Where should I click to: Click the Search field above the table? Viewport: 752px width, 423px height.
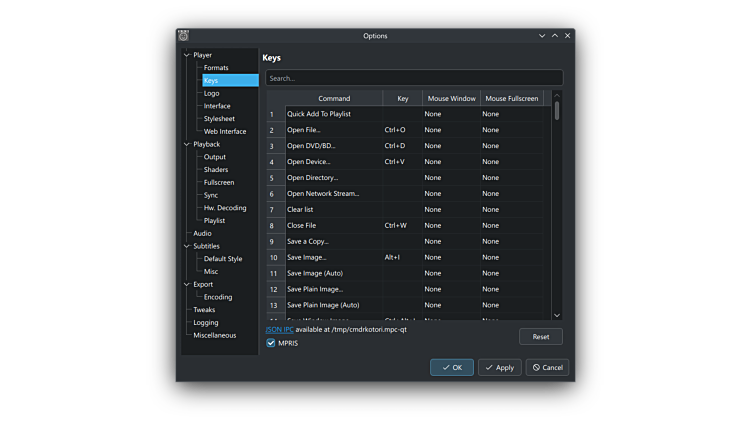pyautogui.click(x=412, y=78)
